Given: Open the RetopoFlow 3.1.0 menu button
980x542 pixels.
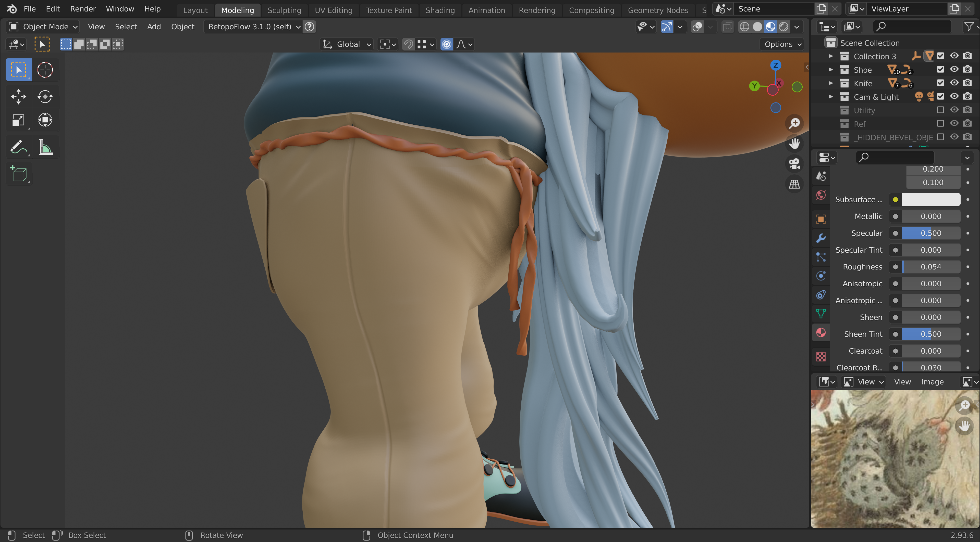Looking at the screenshot, I should tap(253, 27).
